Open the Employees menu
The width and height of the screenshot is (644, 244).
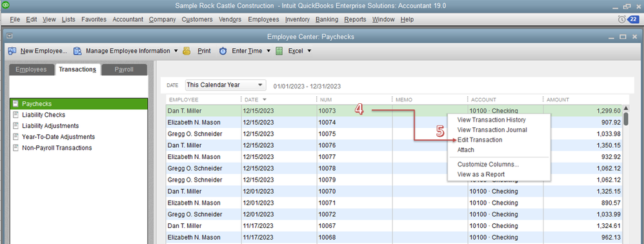263,19
